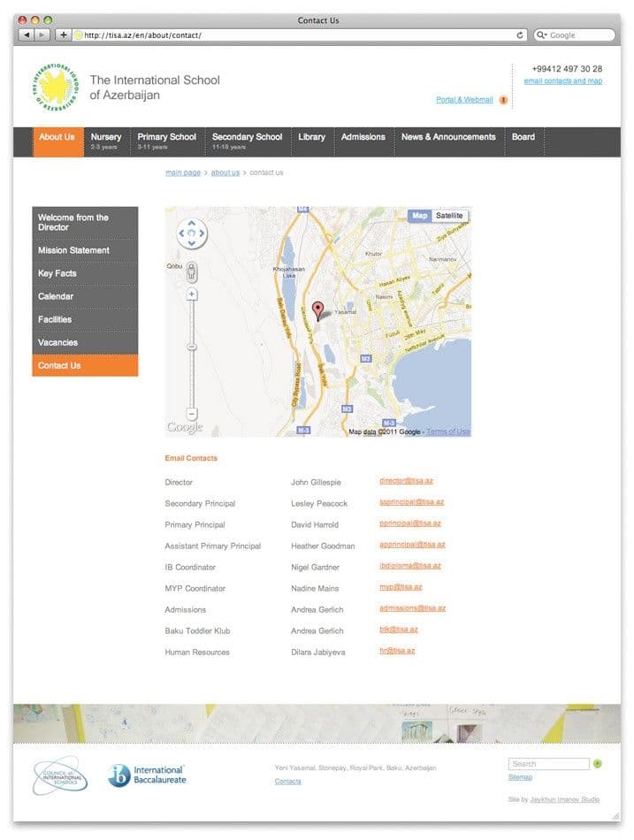Screen dimensions: 634x840
Task: Click the green search submit button
Action: coord(598,763)
